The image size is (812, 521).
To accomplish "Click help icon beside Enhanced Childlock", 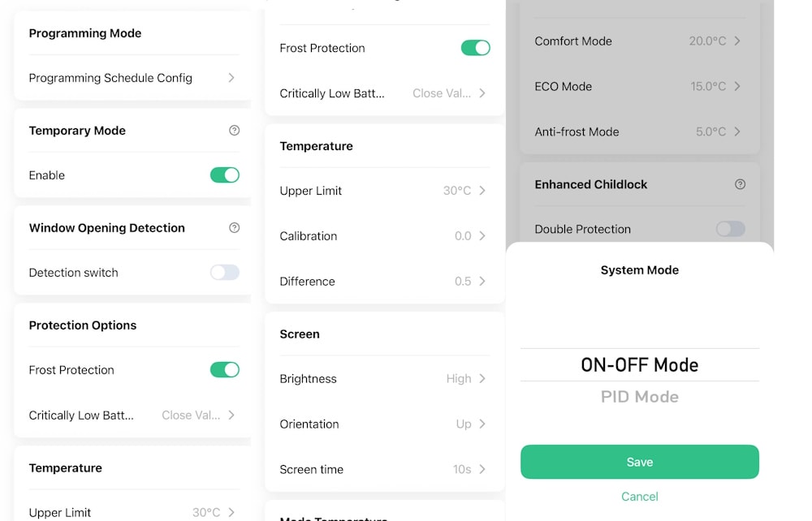I will pyautogui.click(x=740, y=184).
